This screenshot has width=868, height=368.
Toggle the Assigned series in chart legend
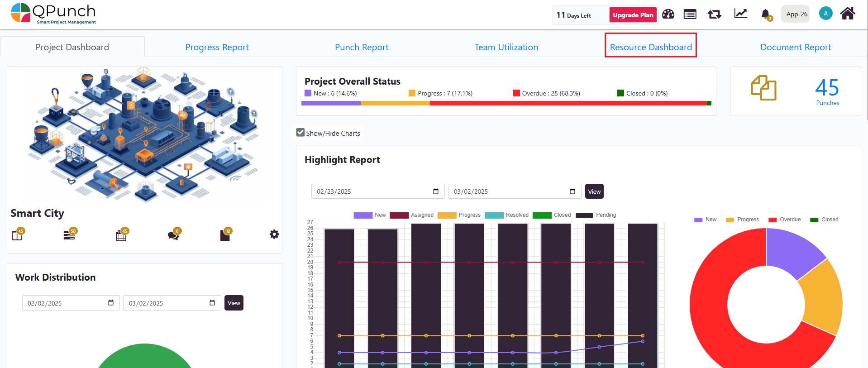411,215
